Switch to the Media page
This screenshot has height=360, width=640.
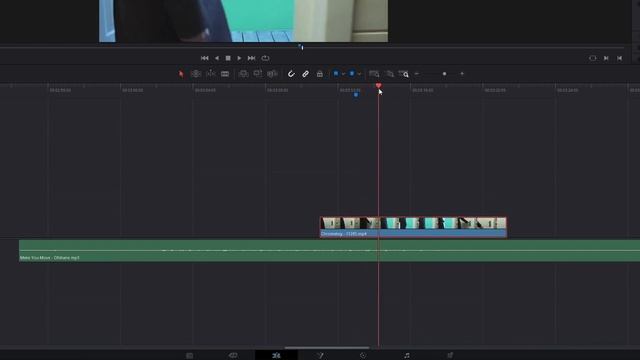pyautogui.click(x=189, y=356)
